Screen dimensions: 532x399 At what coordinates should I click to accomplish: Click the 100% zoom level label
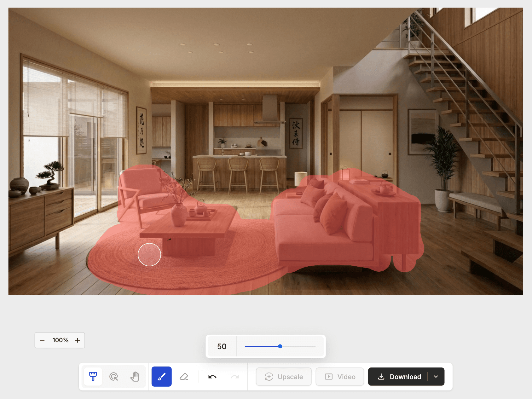pos(60,340)
